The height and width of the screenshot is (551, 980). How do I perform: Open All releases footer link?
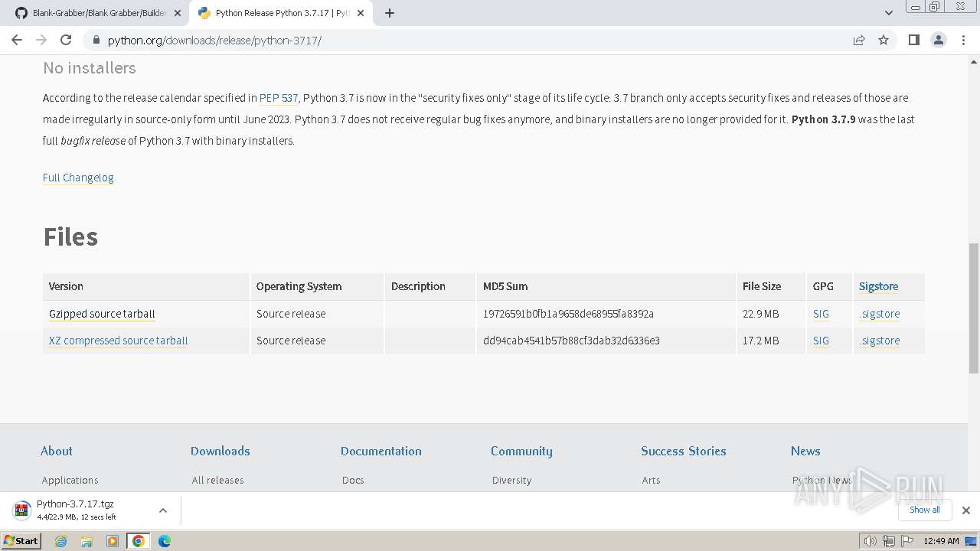pos(218,480)
